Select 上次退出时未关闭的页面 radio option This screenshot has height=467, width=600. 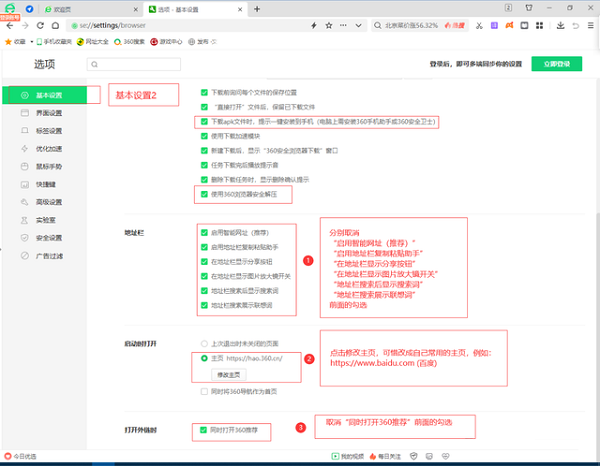pos(204,344)
